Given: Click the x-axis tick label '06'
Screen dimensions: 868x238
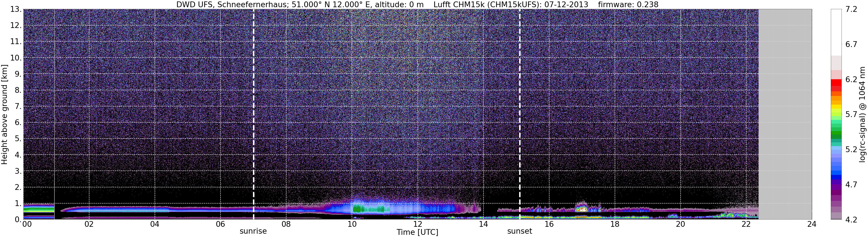Looking at the screenshot, I should [x=220, y=224].
